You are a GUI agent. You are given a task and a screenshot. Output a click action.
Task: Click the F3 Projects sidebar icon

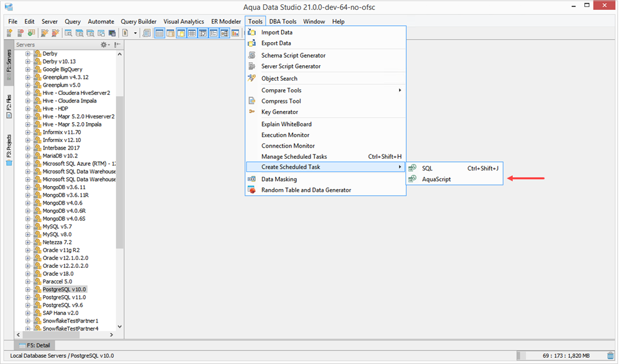point(9,163)
